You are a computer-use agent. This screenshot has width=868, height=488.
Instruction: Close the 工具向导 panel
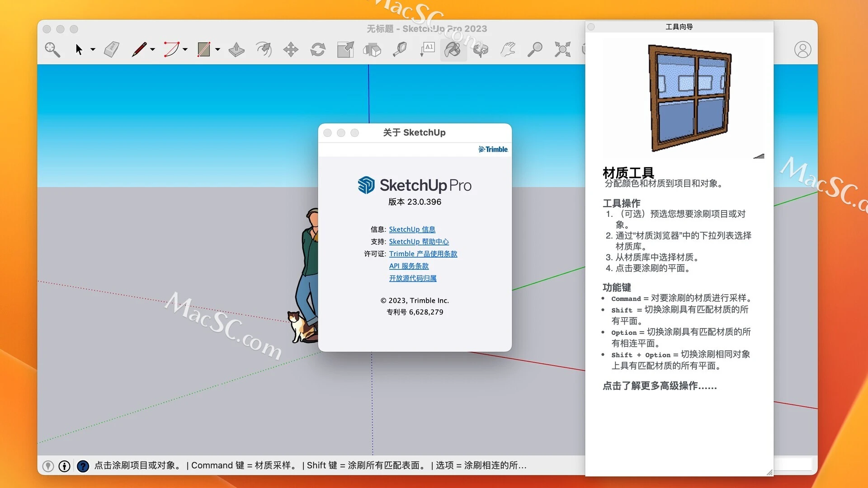point(591,27)
